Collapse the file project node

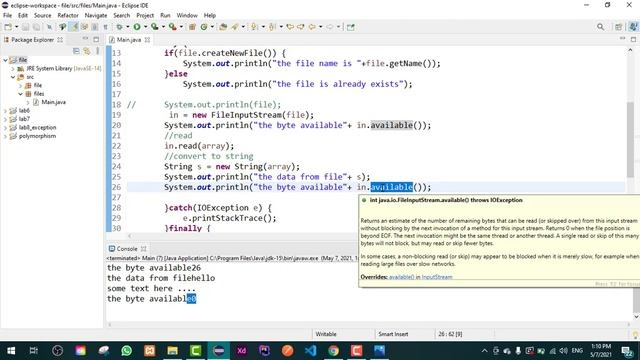tap(5, 60)
